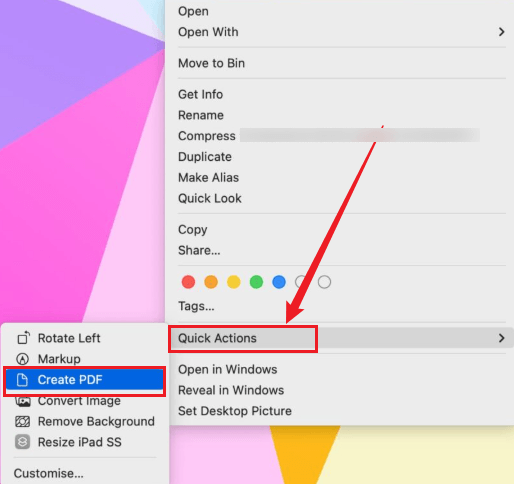Choose Open in Windows
514x484 pixels.
click(x=228, y=369)
